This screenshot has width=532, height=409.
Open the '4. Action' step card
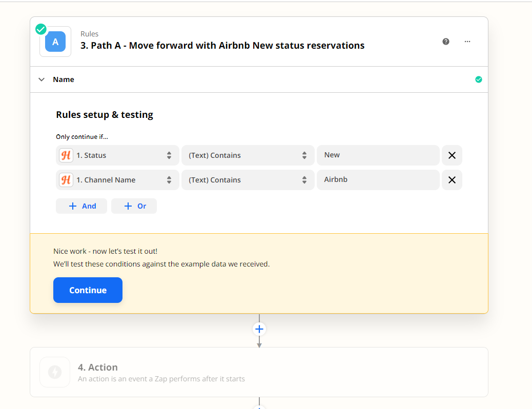(259, 372)
